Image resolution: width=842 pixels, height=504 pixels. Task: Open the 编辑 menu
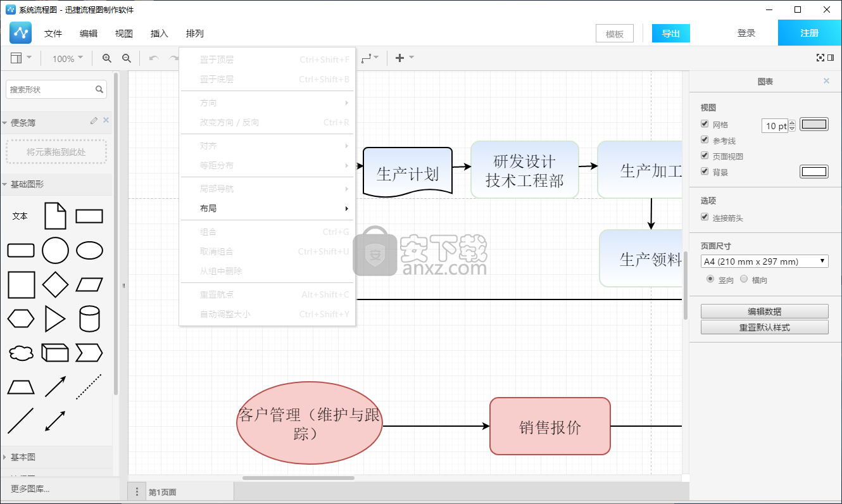pyautogui.click(x=89, y=34)
